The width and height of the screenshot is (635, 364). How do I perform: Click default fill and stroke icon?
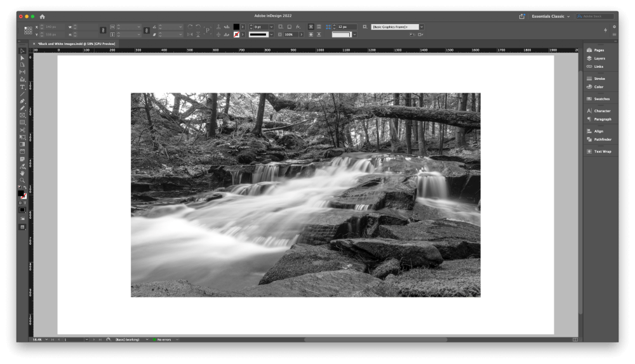[20, 188]
